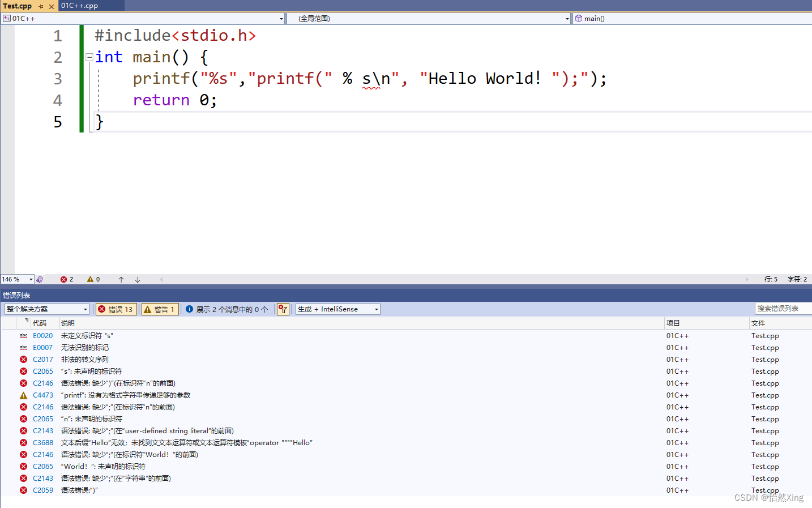Click the down arrow to jump to next issue

tap(137, 279)
